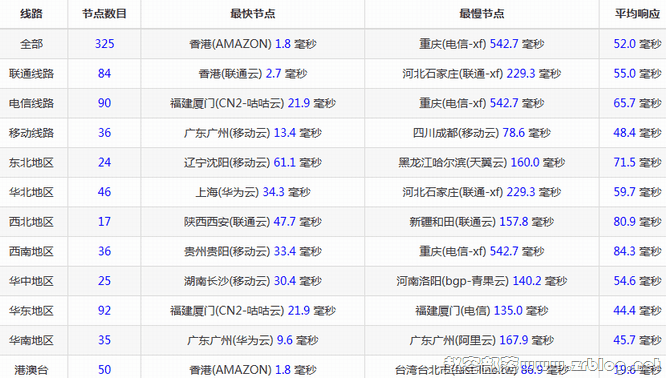Click the 最快节点 column header

253,14
